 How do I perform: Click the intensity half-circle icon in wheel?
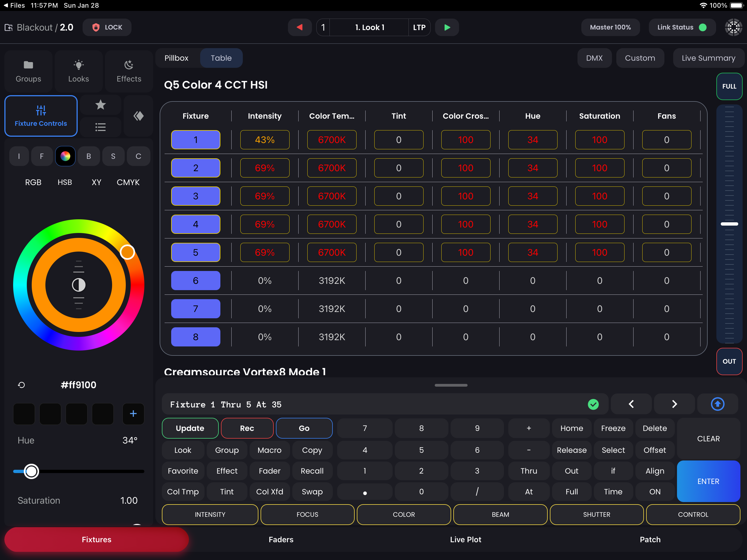(x=79, y=285)
